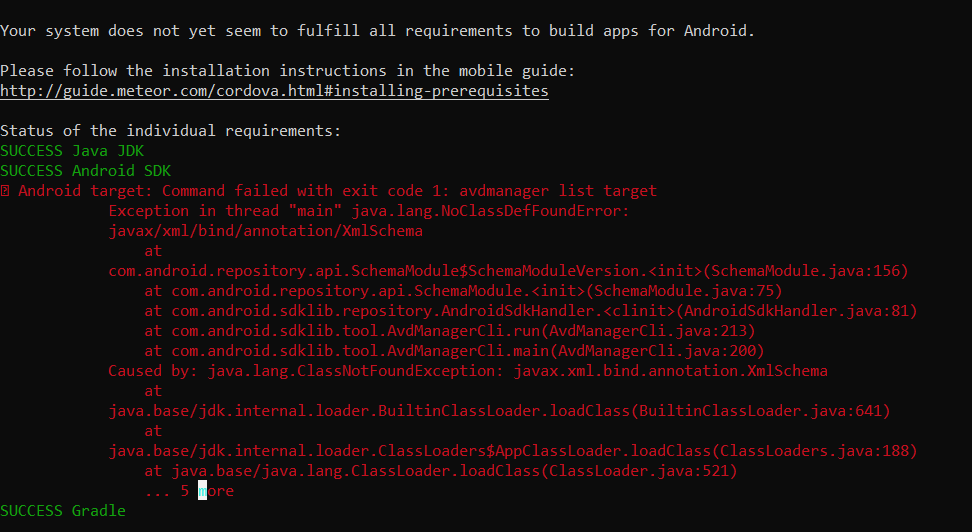Click the '(ClassLoader.java:521)' stack reference

click(639, 471)
